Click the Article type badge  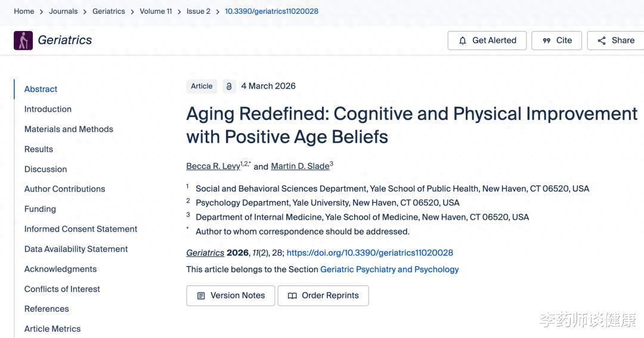point(202,86)
